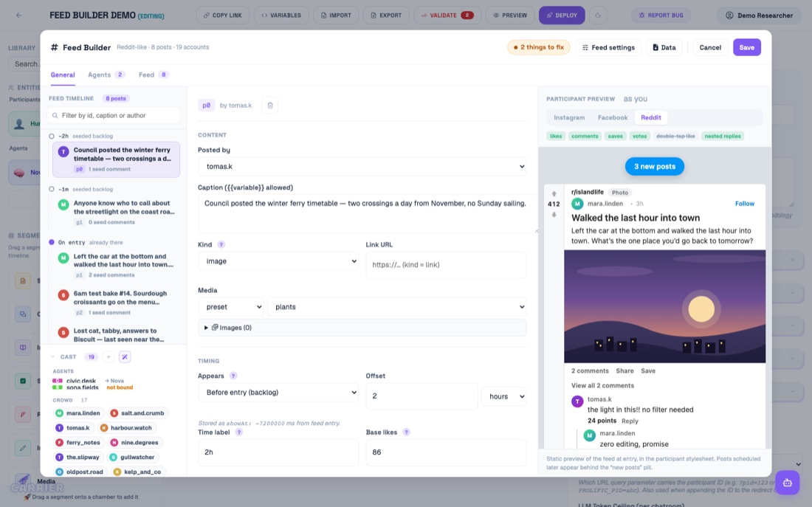Viewport: 812px width, 507px height.
Task: Click the Copy Link toolbar button
Action: pyautogui.click(x=223, y=15)
